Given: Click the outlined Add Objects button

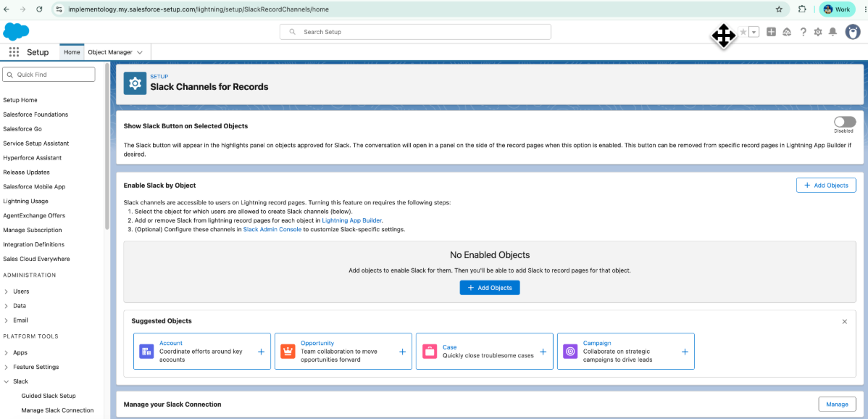Looking at the screenshot, I should pos(826,186).
